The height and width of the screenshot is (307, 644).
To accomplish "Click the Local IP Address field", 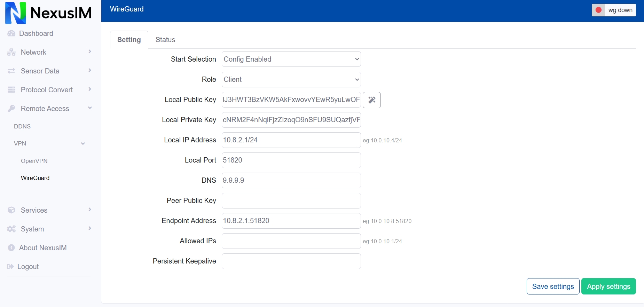I will [x=291, y=140].
